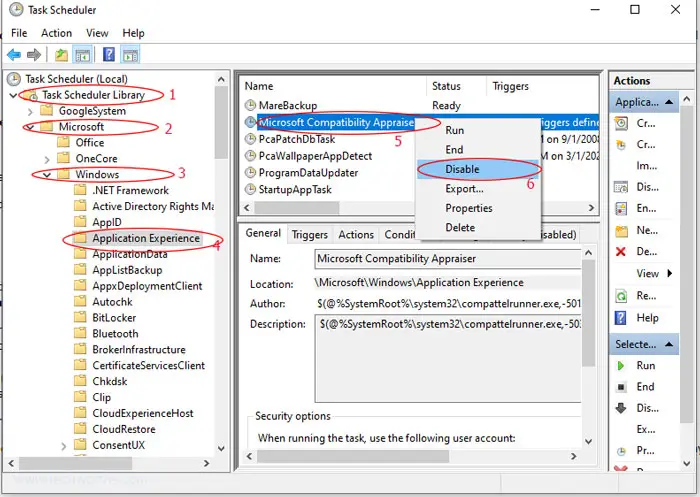
Task: Click the task list horizontal scrollbar thumb
Action: point(297,208)
